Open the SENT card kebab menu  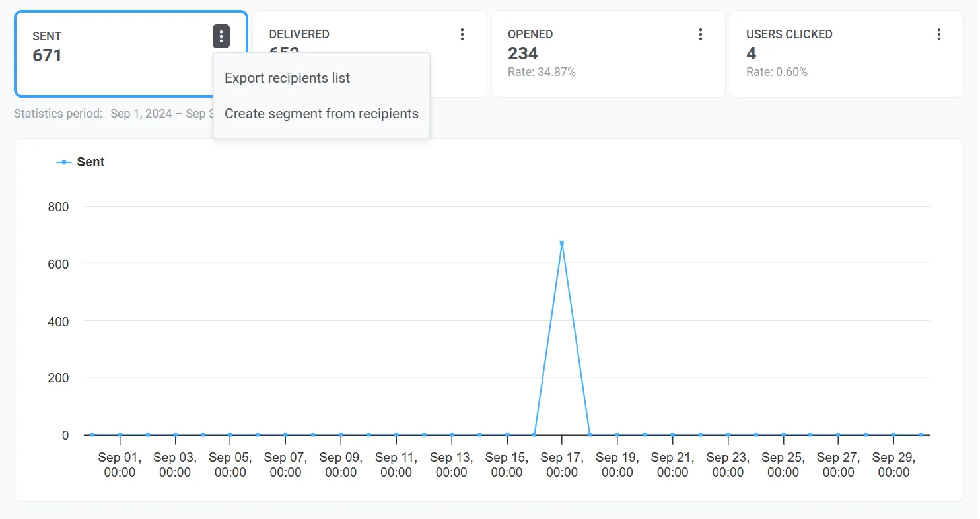(221, 36)
